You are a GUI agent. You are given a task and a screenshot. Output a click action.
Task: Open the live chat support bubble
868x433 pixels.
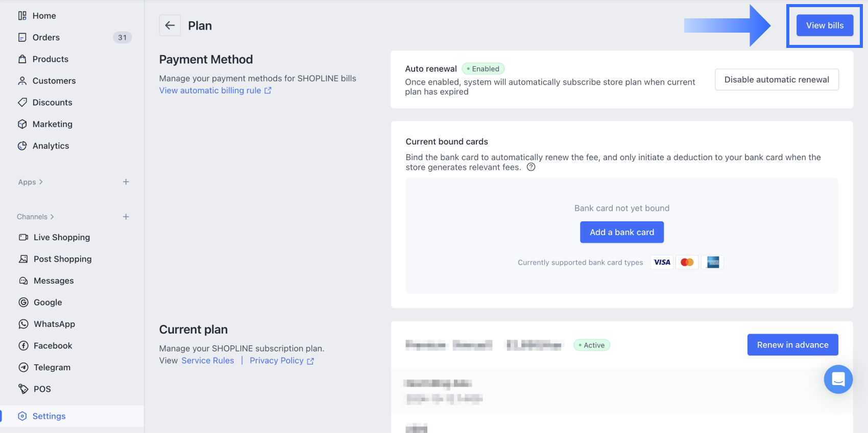click(838, 379)
